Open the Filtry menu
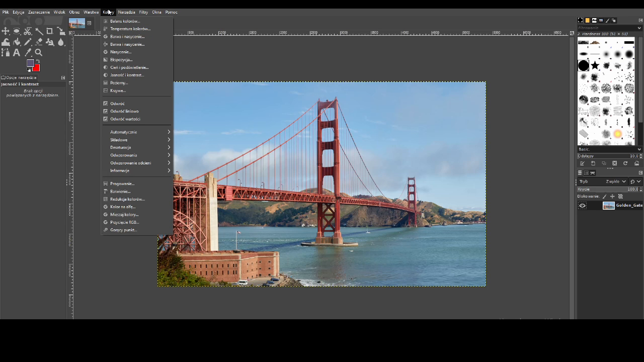Screen dimensions: 644x362 tap(143, 12)
